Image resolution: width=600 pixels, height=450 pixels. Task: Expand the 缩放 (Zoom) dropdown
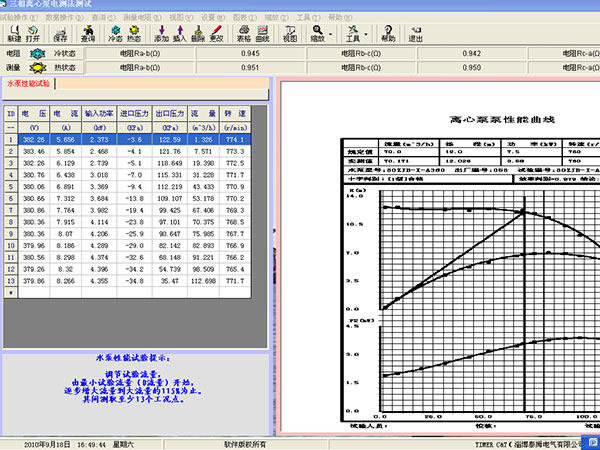[x=332, y=34]
